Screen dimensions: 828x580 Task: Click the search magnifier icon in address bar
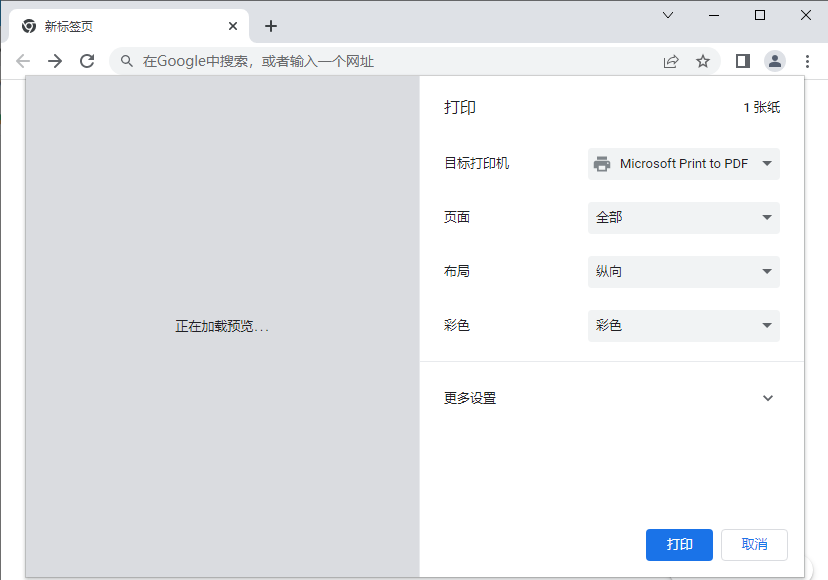[x=127, y=61]
